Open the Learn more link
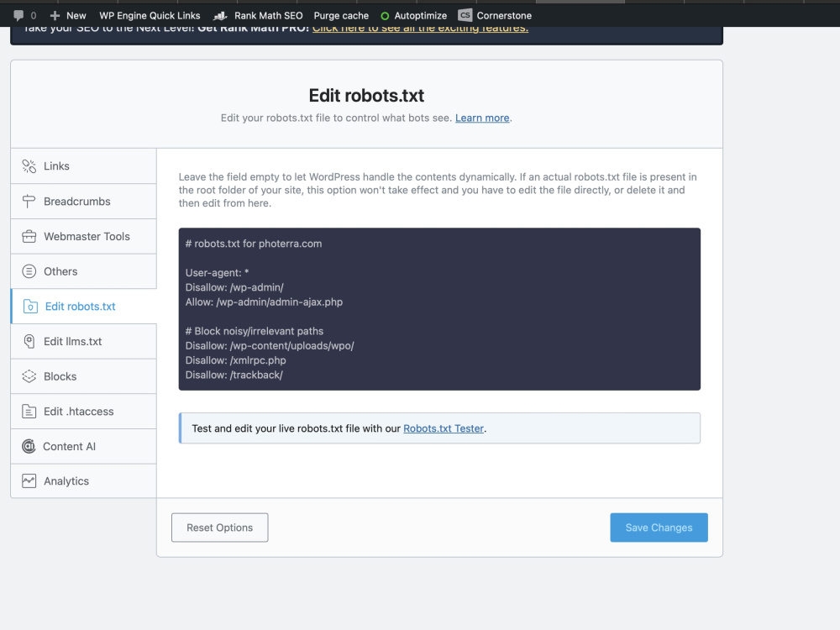 point(482,118)
